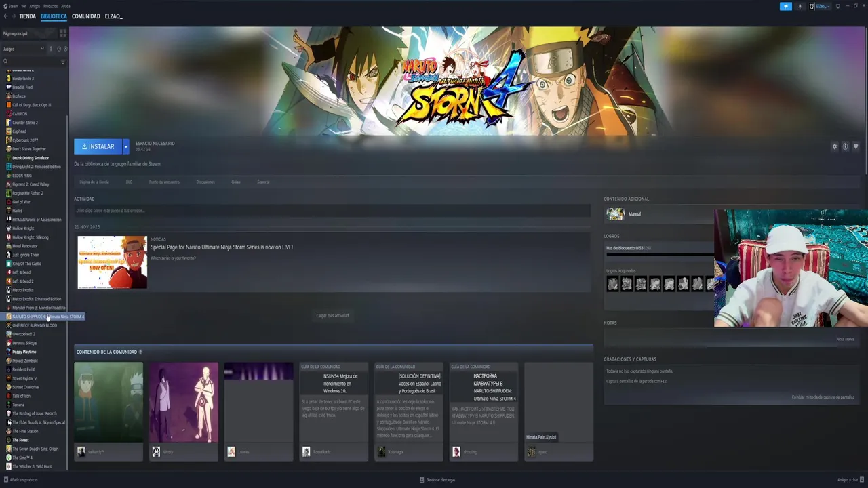Click the game info icon
Image resolution: width=868 pixels, height=488 pixels.
tap(845, 146)
